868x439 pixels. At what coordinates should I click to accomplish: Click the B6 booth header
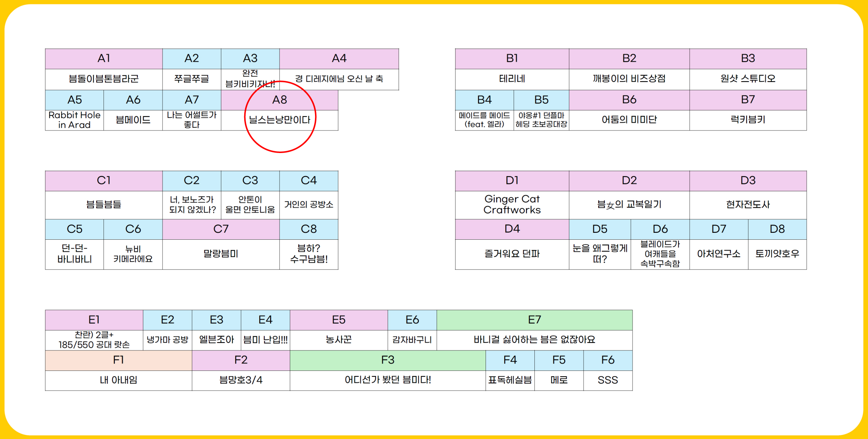click(x=629, y=100)
